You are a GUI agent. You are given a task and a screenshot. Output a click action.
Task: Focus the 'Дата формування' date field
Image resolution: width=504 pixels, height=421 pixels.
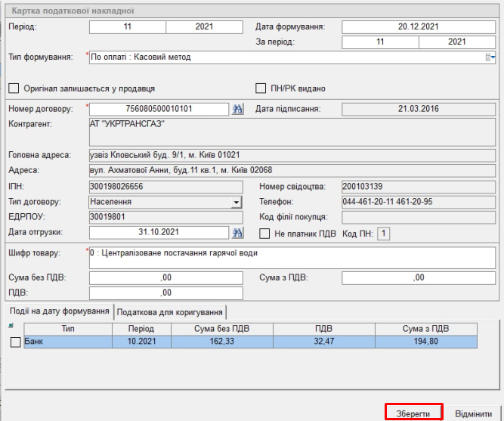[418, 27]
